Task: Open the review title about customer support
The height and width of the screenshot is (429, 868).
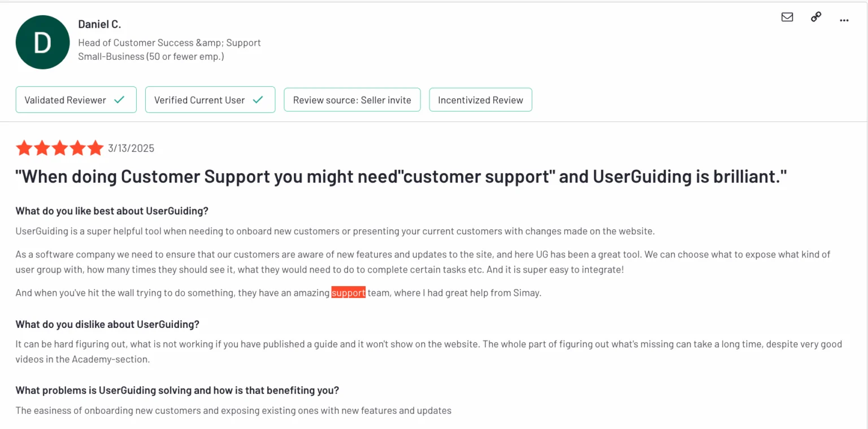Action: pyautogui.click(x=401, y=177)
